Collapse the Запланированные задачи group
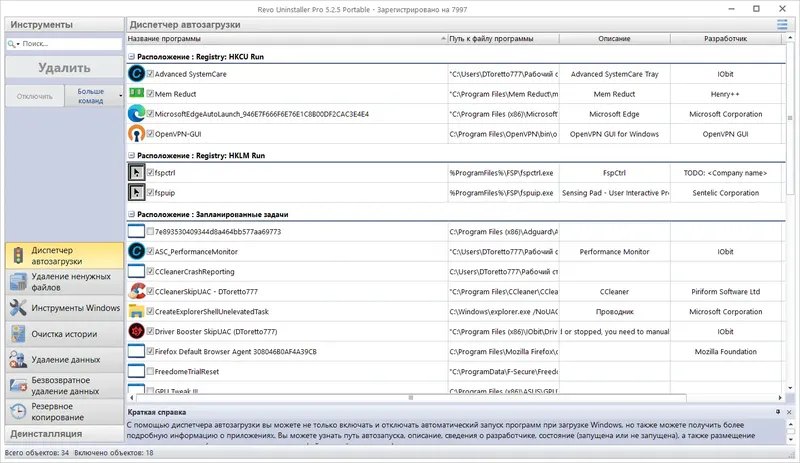This screenshot has width=800, height=463. coord(131,214)
